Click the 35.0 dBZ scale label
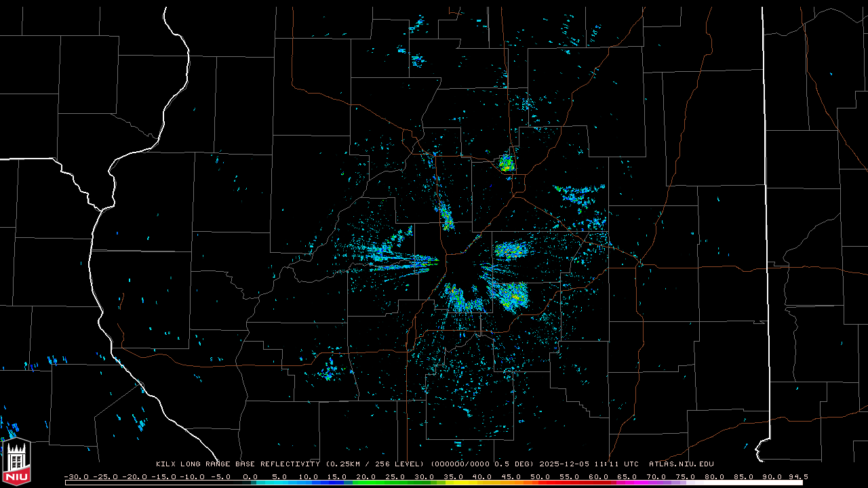Screen dimensions: 868x488 (453, 477)
